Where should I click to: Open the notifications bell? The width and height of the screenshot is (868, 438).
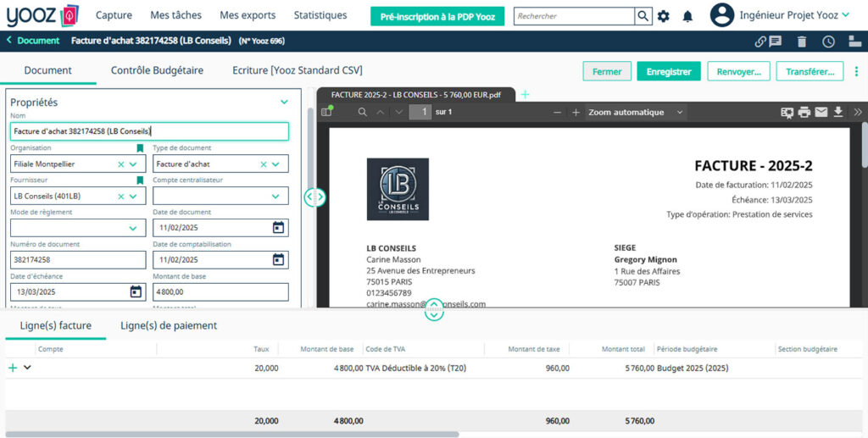(687, 17)
